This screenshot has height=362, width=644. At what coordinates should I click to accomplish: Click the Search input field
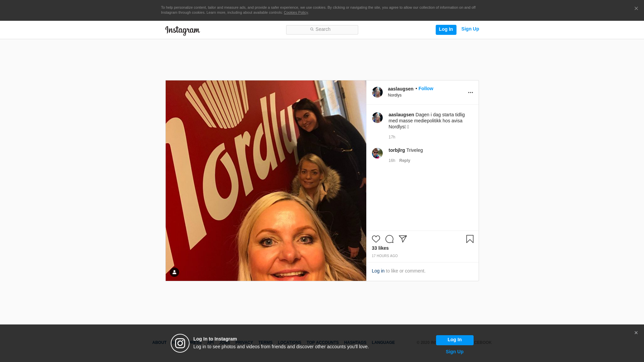pos(322,30)
